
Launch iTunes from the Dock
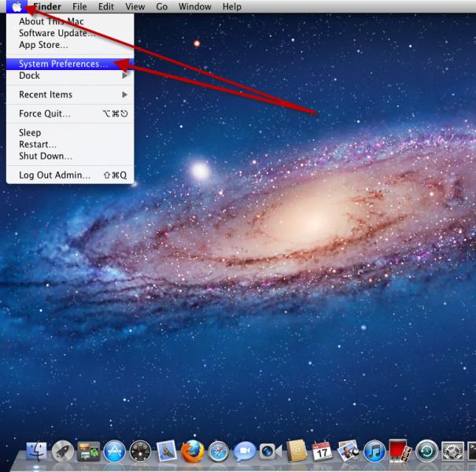(x=374, y=452)
